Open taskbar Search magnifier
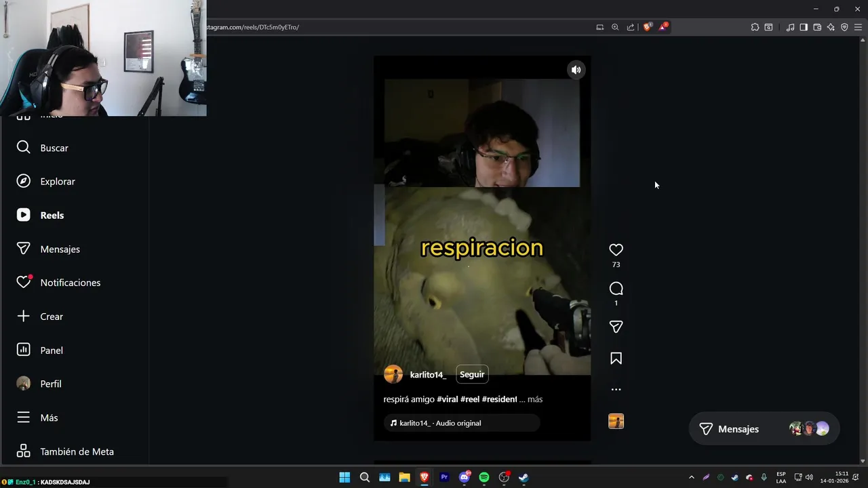This screenshot has height=488, width=868. coord(365,477)
